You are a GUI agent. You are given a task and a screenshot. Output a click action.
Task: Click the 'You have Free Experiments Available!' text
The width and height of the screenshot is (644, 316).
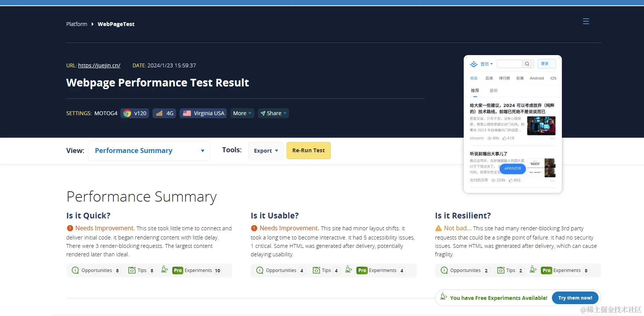tap(498, 298)
